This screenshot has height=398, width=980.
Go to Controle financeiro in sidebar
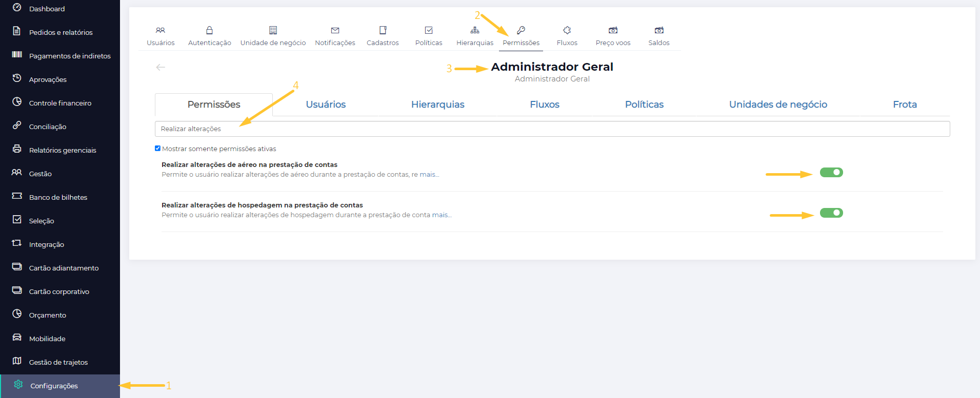[x=60, y=103]
